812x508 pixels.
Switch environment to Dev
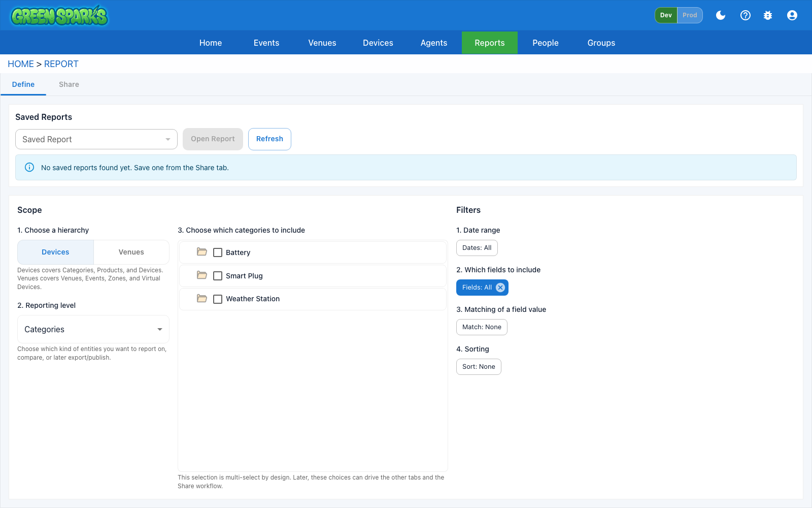coord(666,15)
